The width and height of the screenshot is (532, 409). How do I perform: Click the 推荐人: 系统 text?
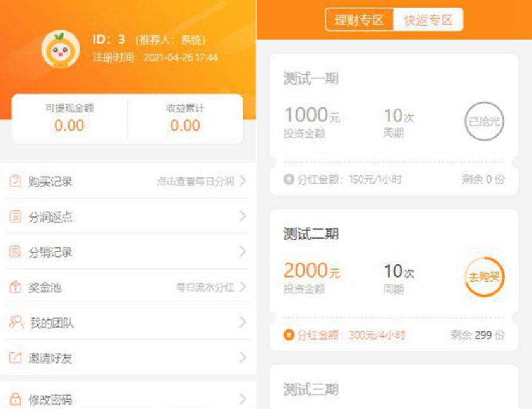(171, 40)
